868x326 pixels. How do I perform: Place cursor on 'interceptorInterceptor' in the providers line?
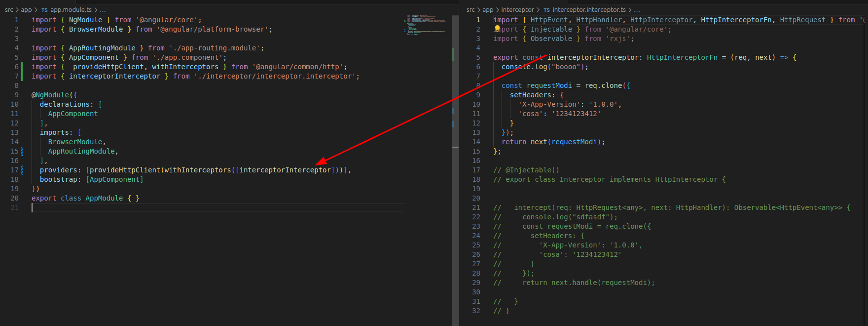click(x=285, y=170)
